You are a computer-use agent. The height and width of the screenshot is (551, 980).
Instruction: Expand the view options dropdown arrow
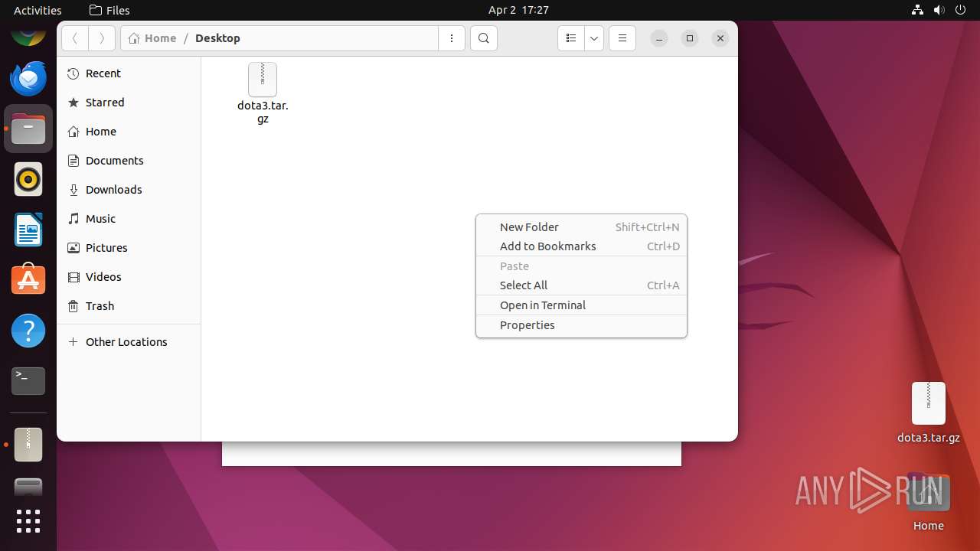[594, 38]
